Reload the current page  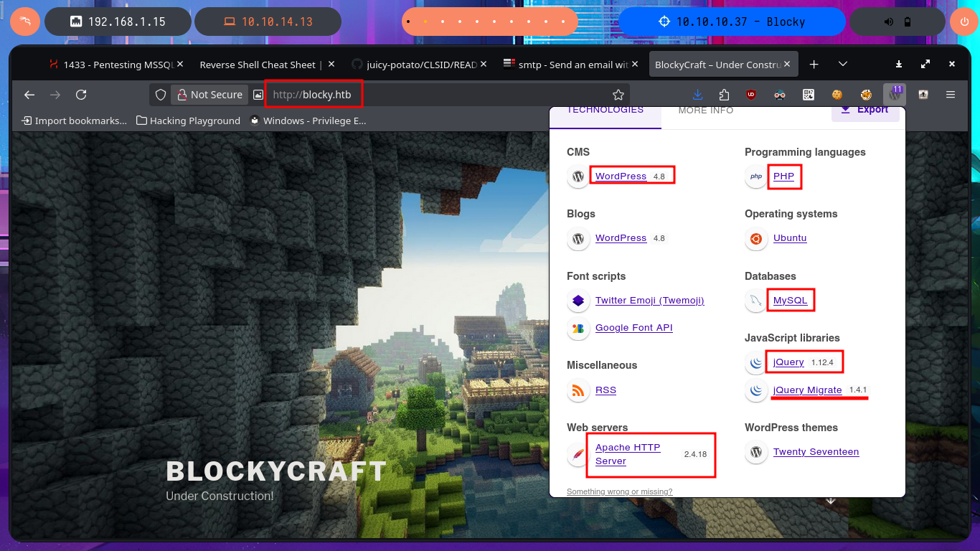click(81, 95)
